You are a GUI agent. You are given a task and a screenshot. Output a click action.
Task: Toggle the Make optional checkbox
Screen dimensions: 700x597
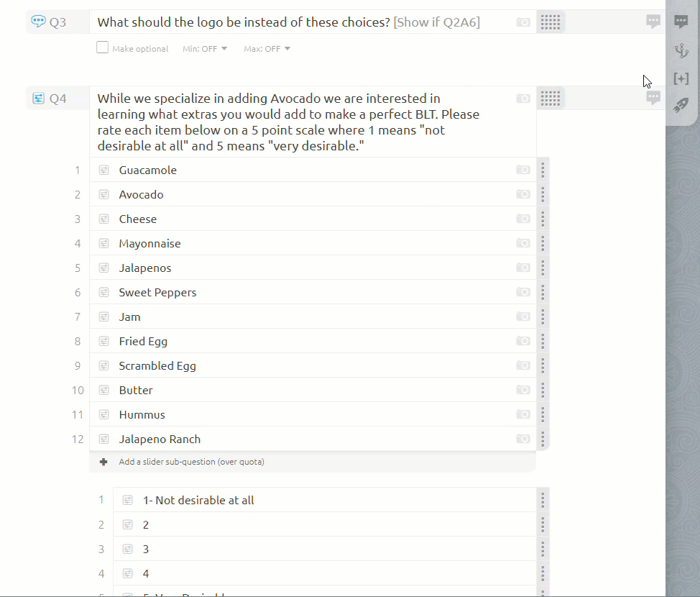pos(103,48)
